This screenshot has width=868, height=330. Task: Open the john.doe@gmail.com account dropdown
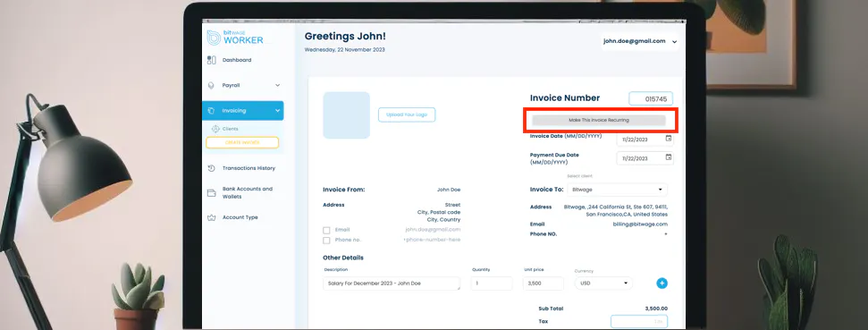coord(640,41)
